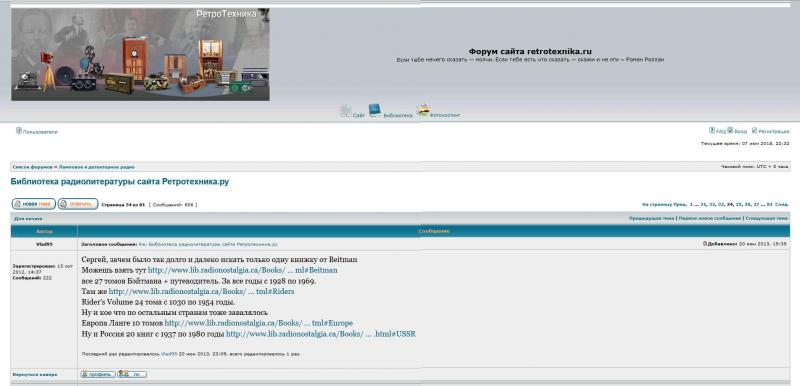The height and width of the screenshot is (386, 800).
Task: Open the radionostalgia Beitman books link
Action: click(x=242, y=270)
